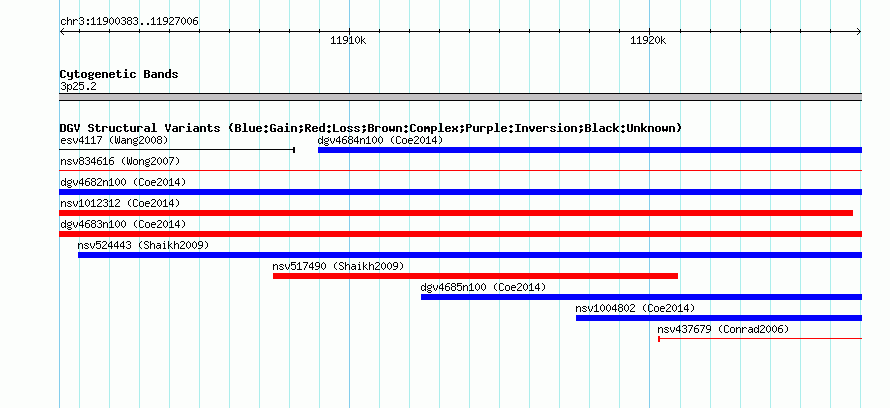Screen dimensions: 890x408
Task: Click the chr3:11900383..11927006 coordinate label
Action: coord(129,22)
